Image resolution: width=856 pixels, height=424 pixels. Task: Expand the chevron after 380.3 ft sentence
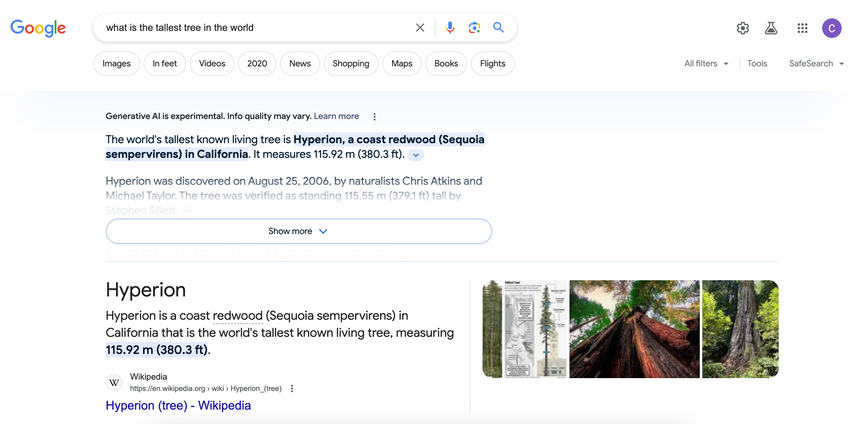415,155
